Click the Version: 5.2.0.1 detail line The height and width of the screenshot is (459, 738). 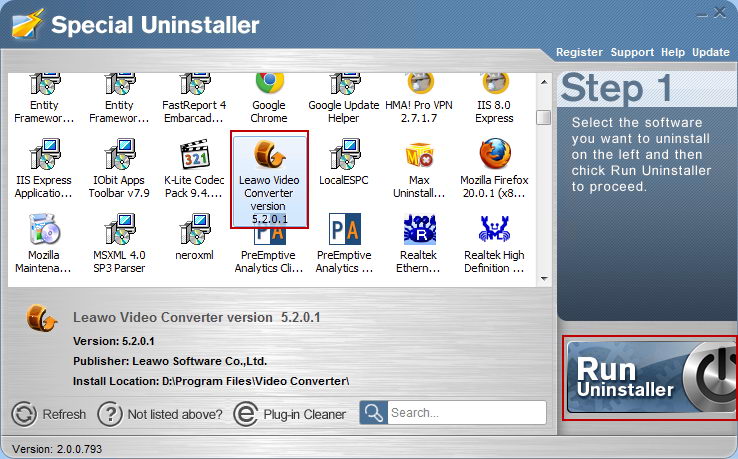coord(113,341)
